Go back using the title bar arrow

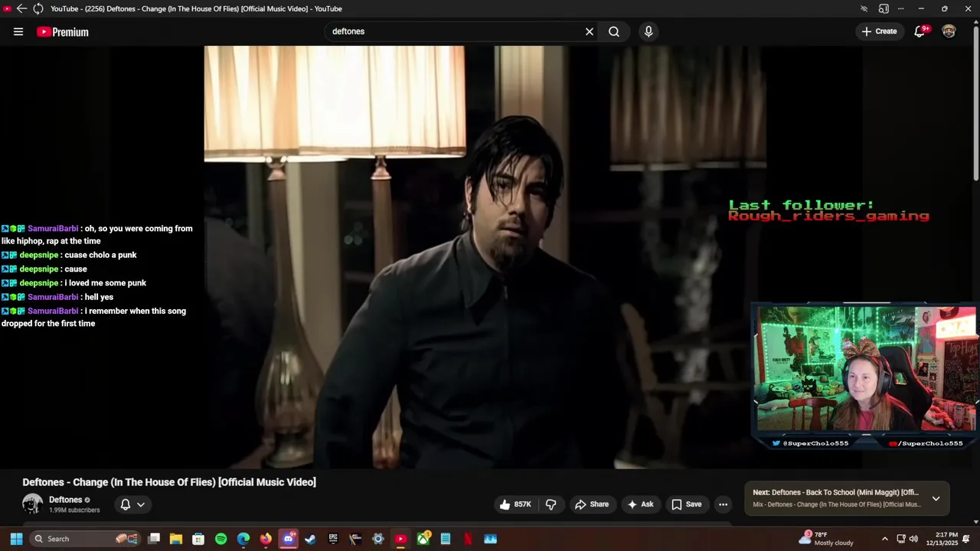tap(21, 8)
